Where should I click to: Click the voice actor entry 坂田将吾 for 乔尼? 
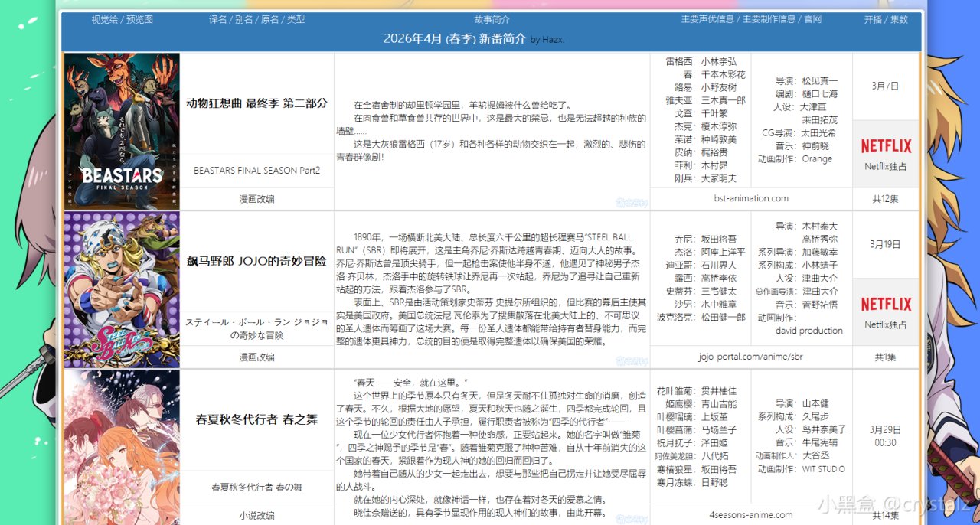[x=719, y=239]
